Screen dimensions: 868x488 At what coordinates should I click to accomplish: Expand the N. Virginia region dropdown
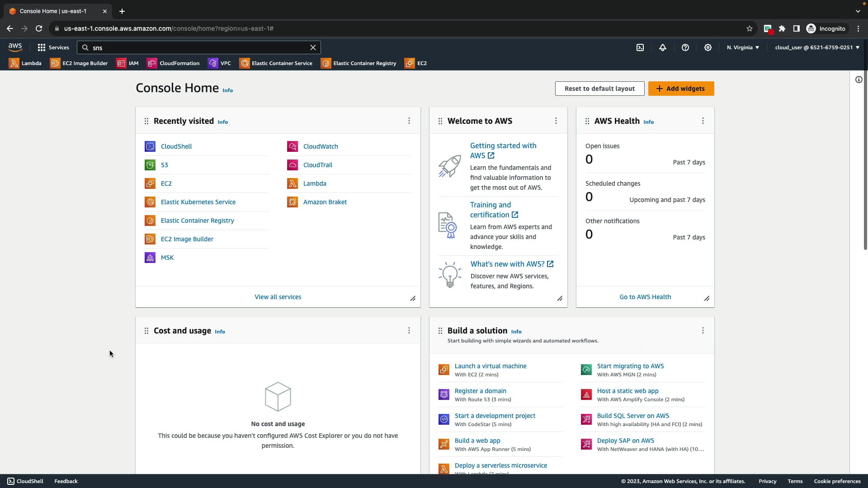click(x=743, y=47)
